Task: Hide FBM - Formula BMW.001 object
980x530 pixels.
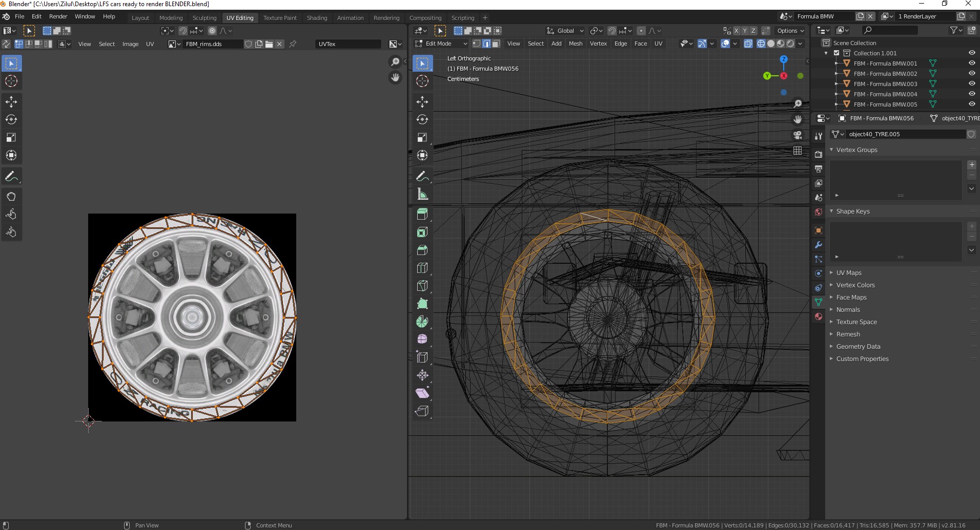Action: click(x=971, y=63)
